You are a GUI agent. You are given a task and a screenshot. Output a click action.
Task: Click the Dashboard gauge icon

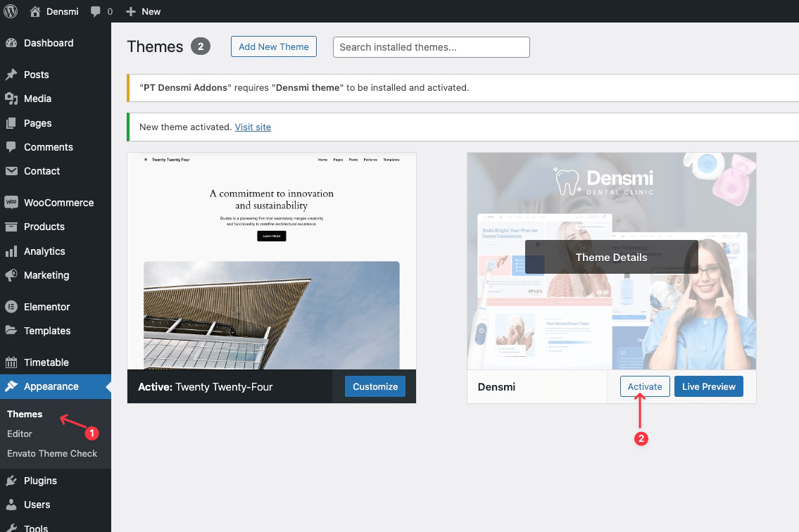tap(11, 43)
